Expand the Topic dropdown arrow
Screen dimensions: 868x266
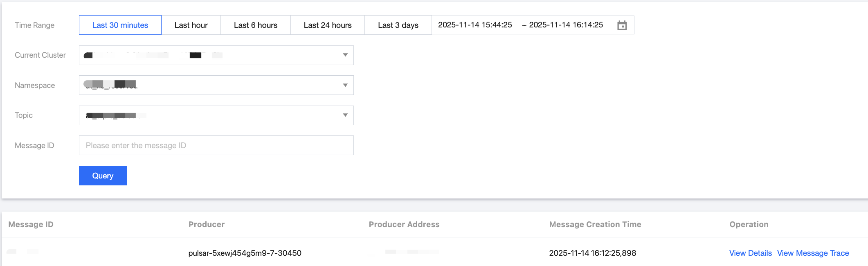pyautogui.click(x=345, y=115)
